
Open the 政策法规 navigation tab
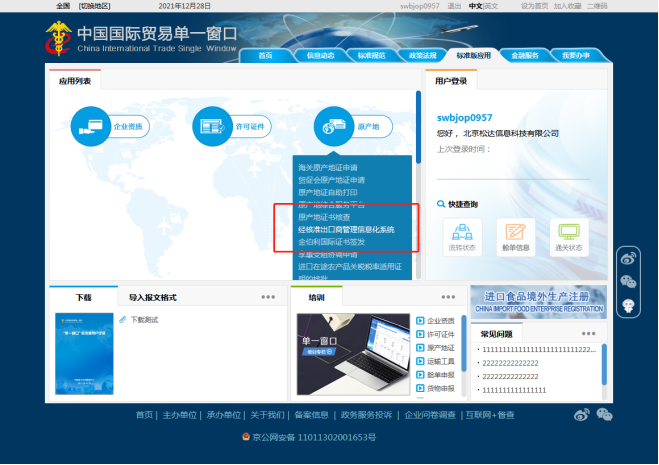click(x=423, y=55)
